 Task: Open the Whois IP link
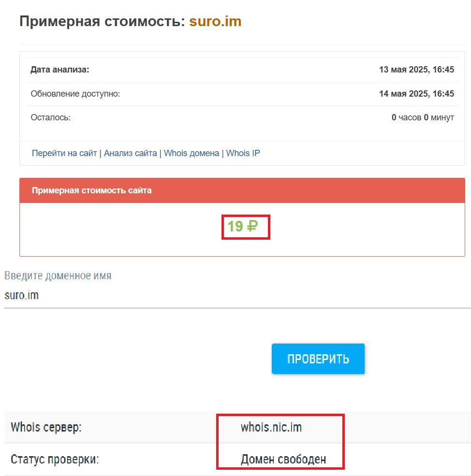[x=243, y=153]
